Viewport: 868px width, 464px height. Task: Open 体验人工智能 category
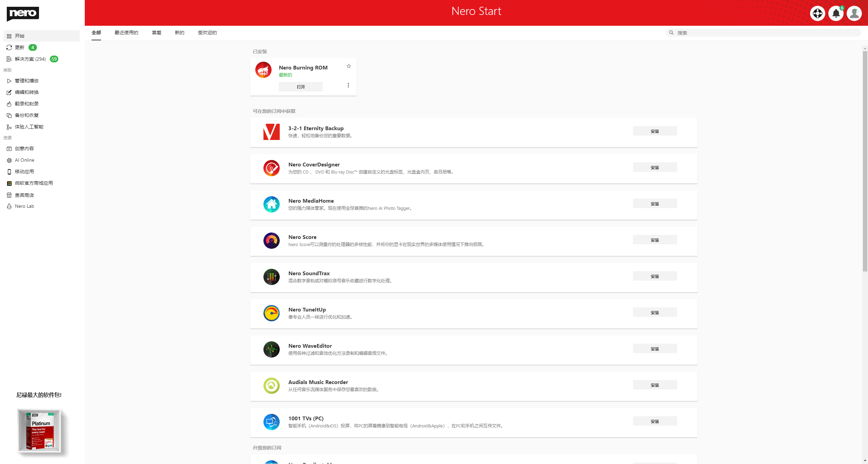41,127
